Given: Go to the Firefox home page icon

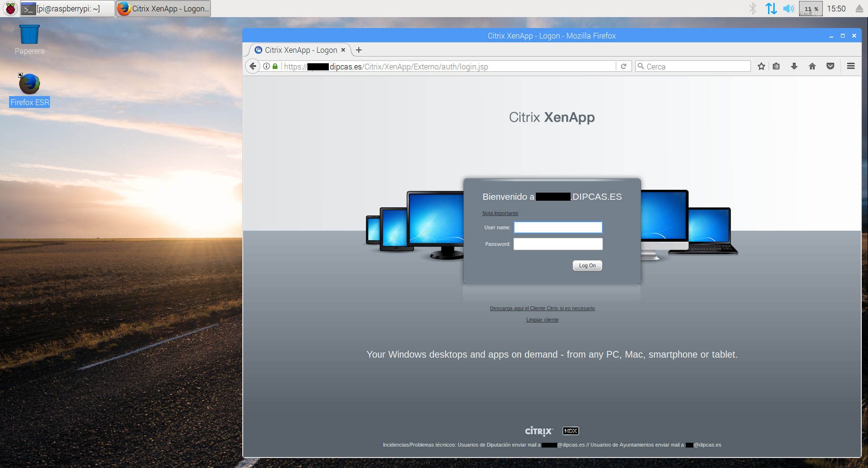Looking at the screenshot, I should pos(812,66).
